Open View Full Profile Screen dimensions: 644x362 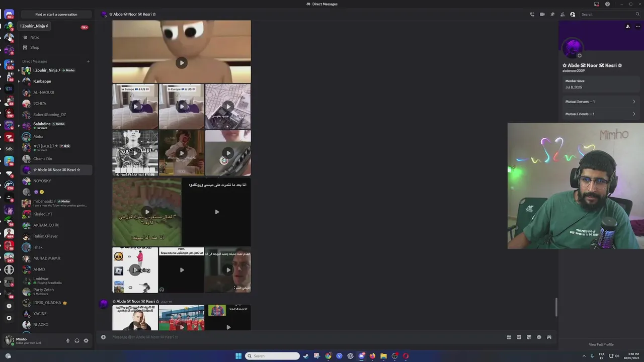601,344
